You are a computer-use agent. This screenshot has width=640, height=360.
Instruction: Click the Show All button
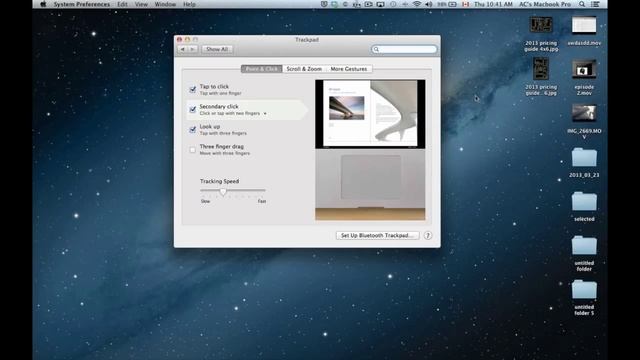tap(217, 49)
